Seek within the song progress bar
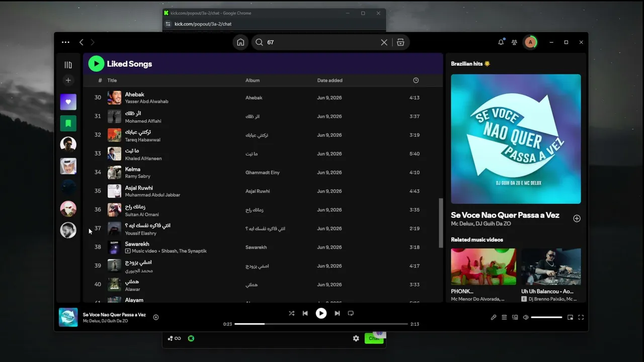Viewport: 644px width, 362px height. click(321, 324)
